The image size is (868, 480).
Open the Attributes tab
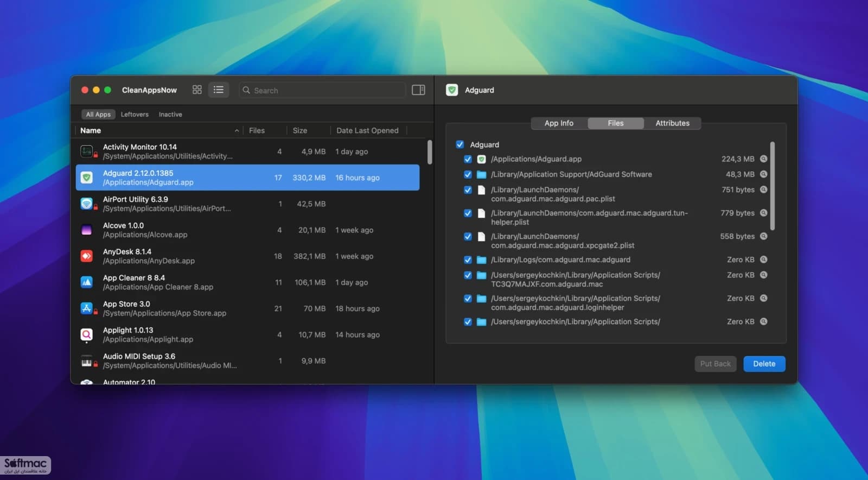pos(672,123)
